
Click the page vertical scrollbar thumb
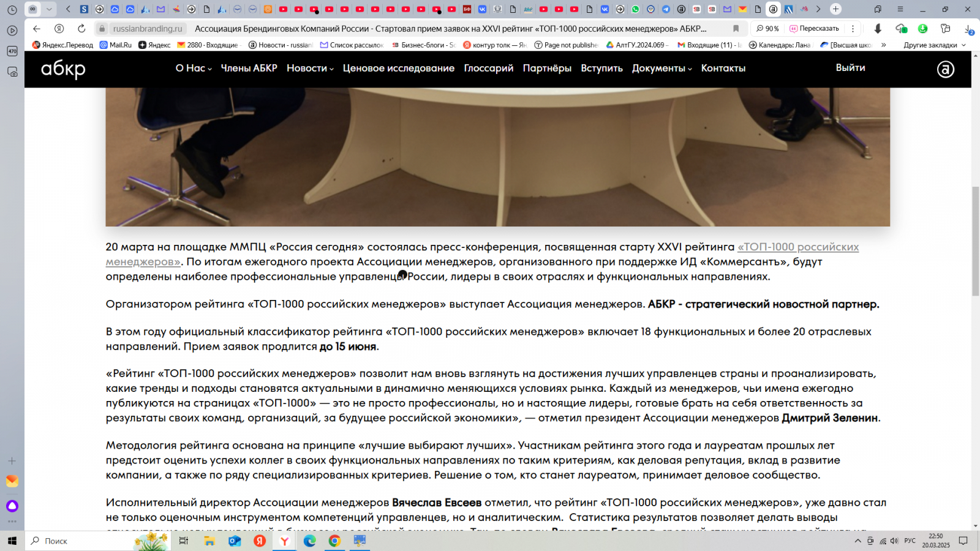tap(975, 241)
